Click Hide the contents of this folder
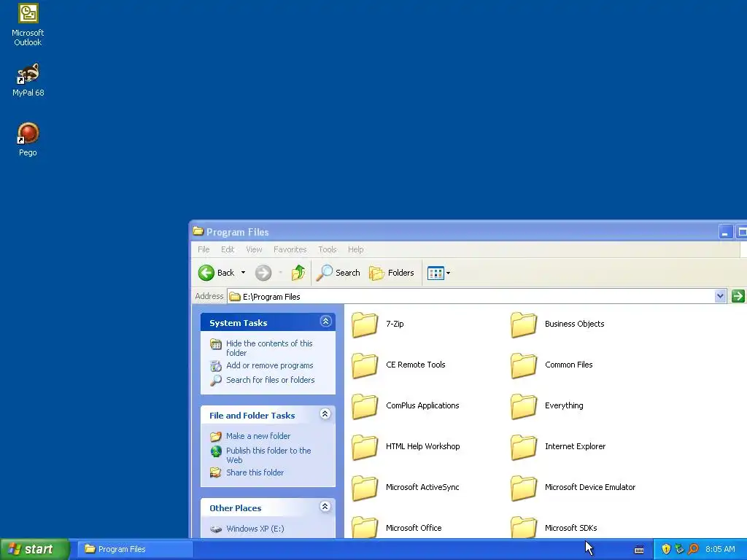The image size is (747, 560). 269,348
